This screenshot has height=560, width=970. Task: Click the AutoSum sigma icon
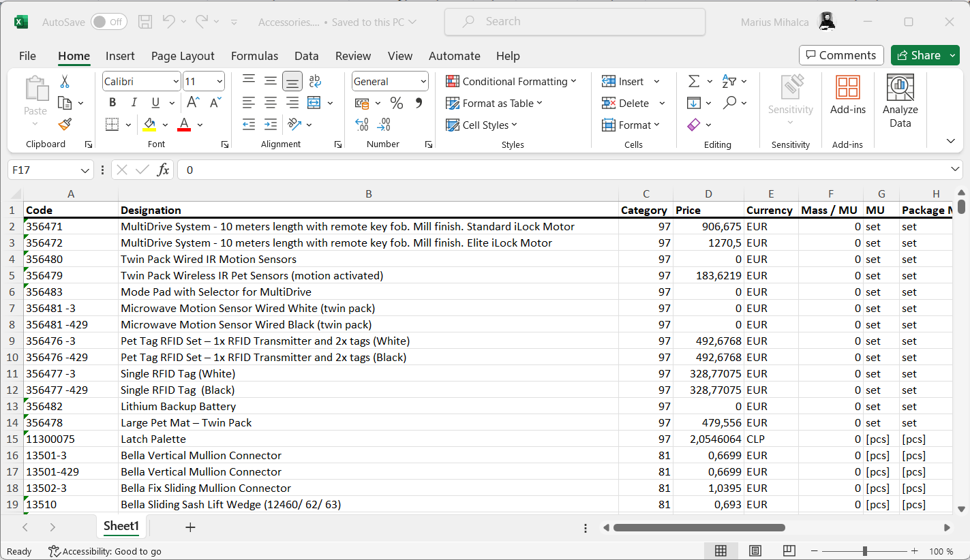click(x=694, y=82)
